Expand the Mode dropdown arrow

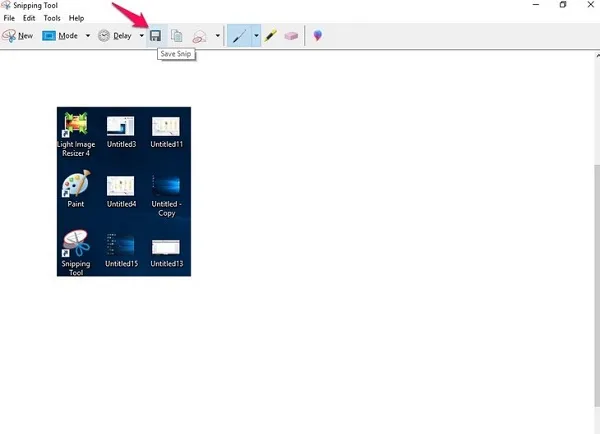tap(88, 36)
